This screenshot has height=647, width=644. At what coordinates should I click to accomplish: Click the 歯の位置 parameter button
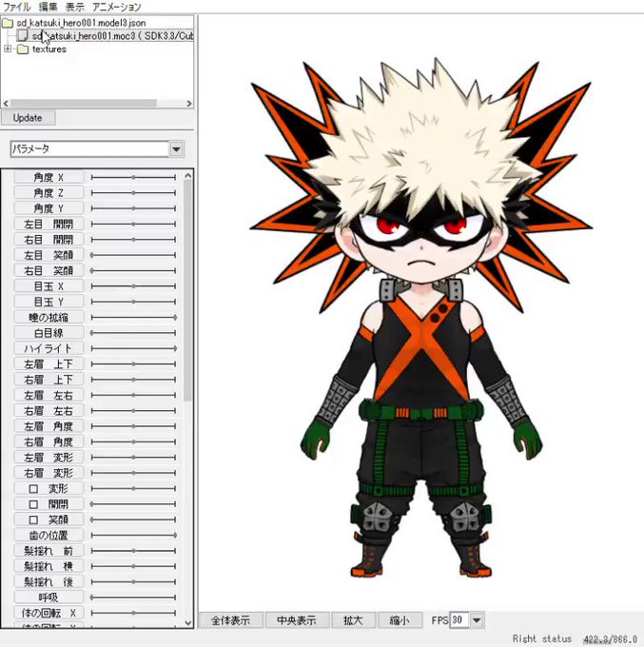(x=49, y=536)
